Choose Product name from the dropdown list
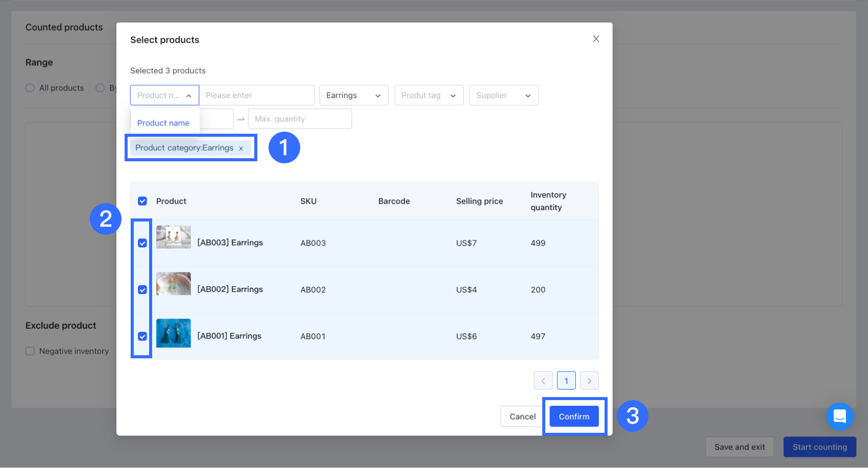Viewport: 868px width, 468px height. pyautogui.click(x=163, y=123)
